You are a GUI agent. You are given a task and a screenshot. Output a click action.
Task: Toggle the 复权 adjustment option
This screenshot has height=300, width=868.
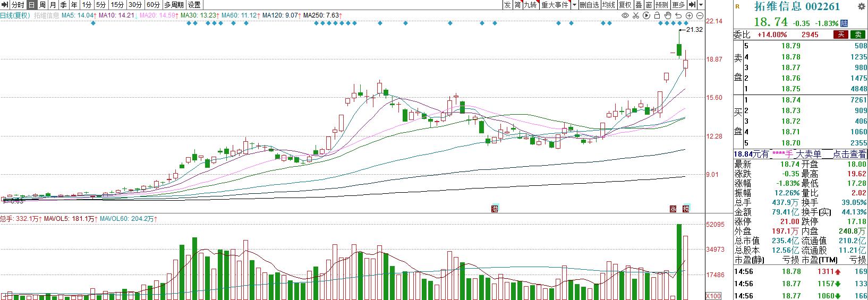coord(625,5)
